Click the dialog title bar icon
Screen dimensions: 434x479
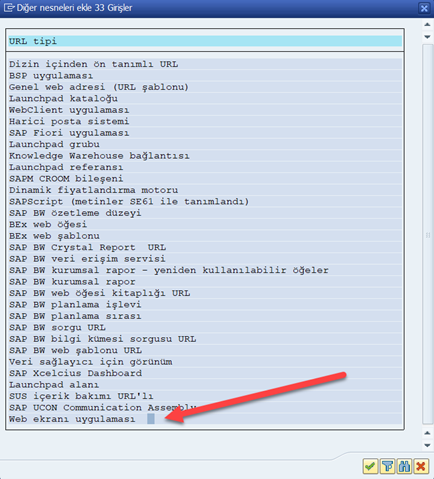click(9, 8)
